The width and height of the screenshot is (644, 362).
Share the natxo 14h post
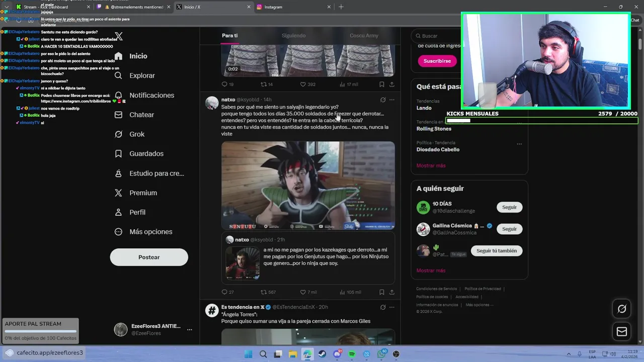392,292
